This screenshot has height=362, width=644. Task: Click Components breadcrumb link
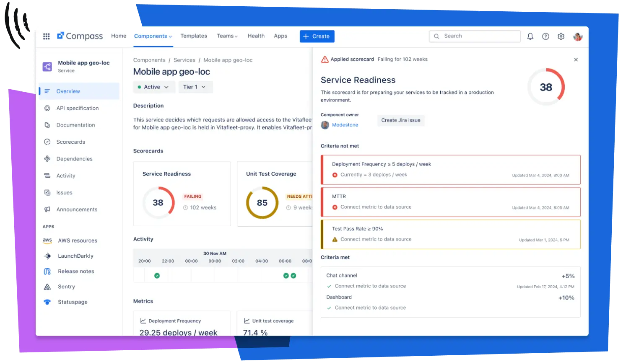coord(149,60)
